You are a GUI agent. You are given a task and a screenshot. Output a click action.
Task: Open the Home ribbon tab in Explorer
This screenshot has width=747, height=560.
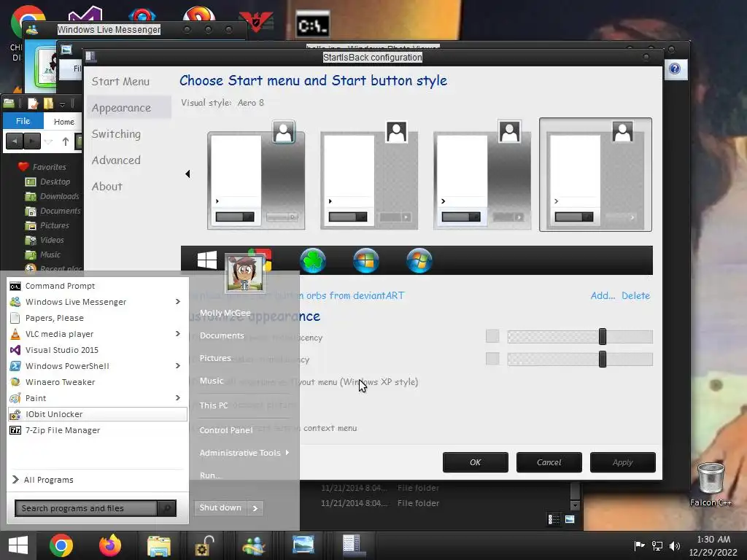(x=64, y=122)
